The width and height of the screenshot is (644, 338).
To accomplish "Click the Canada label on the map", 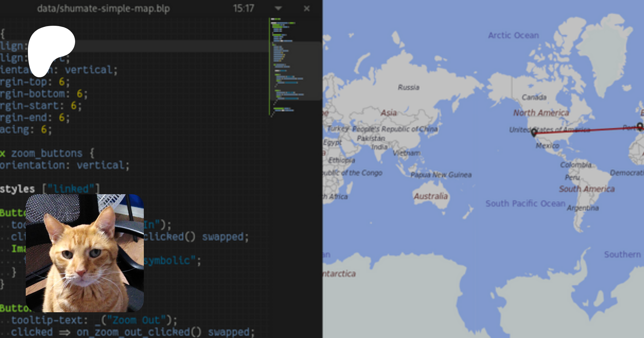I will click(534, 97).
